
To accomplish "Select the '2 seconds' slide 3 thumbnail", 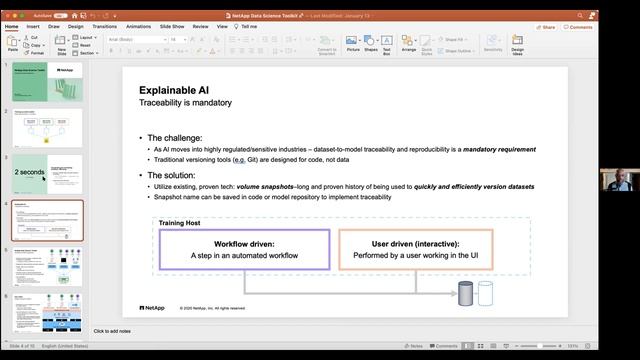I will click(47, 174).
